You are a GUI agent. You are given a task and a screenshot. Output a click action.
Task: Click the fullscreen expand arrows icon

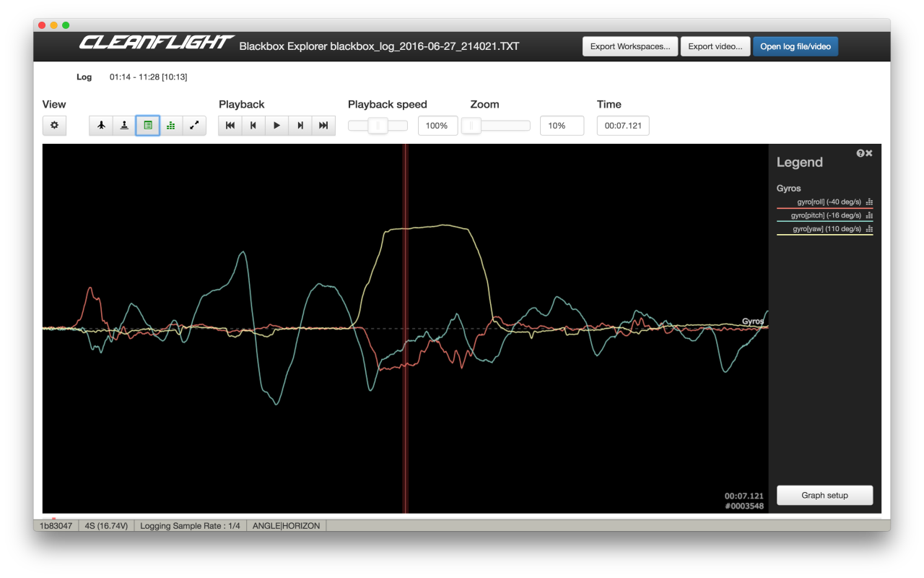coord(194,125)
